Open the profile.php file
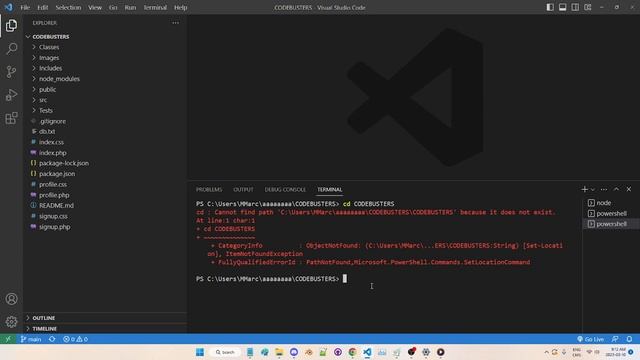 (105, 195)
